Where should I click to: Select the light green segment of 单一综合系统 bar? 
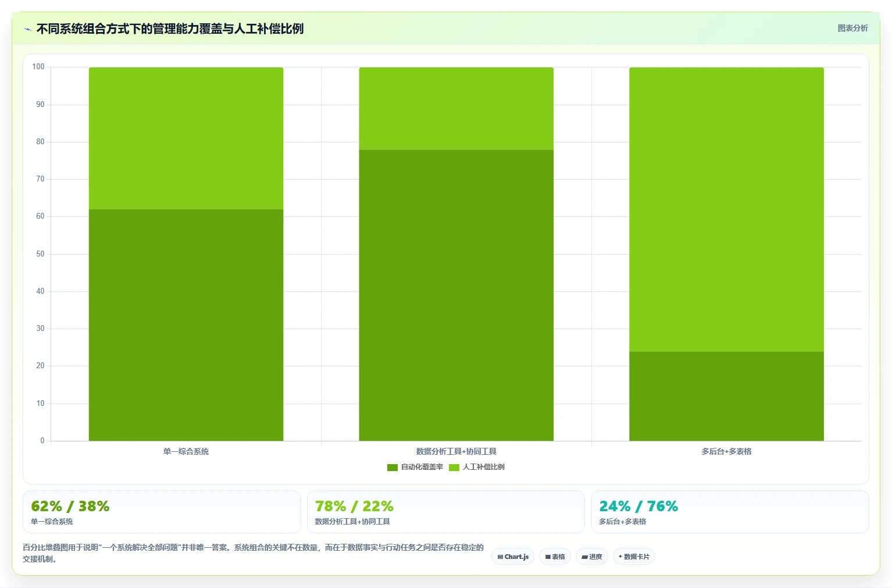186,138
